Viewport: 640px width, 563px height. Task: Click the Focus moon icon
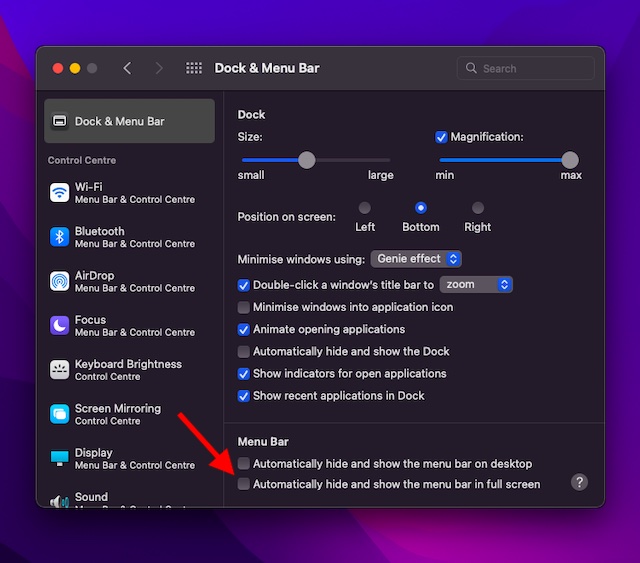coord(59,325)
